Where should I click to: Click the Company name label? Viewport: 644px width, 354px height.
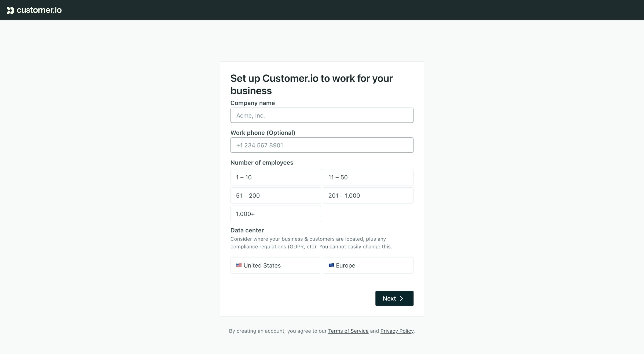click(253, 103)
